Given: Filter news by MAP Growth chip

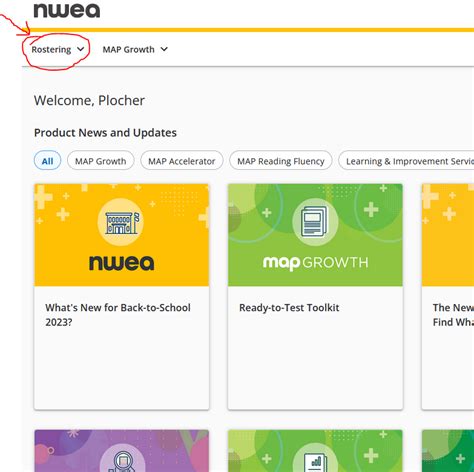Looking at the screenshot, I should click(100, 161).
